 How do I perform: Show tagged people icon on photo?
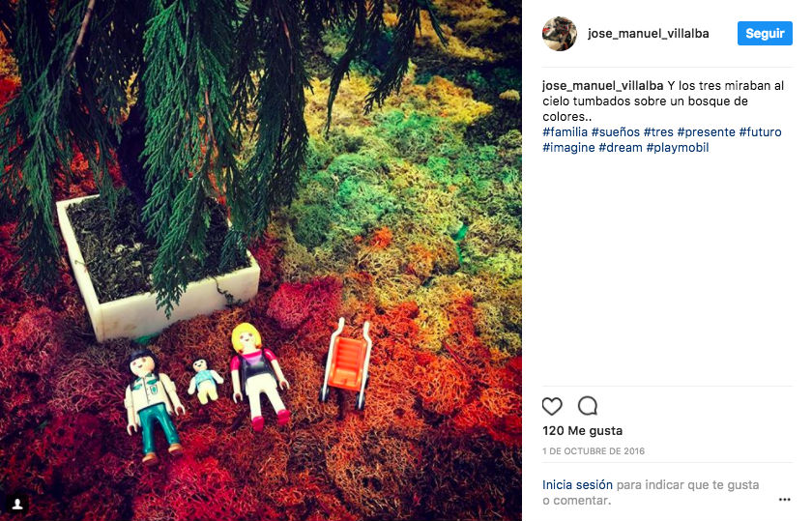[17, 504]
